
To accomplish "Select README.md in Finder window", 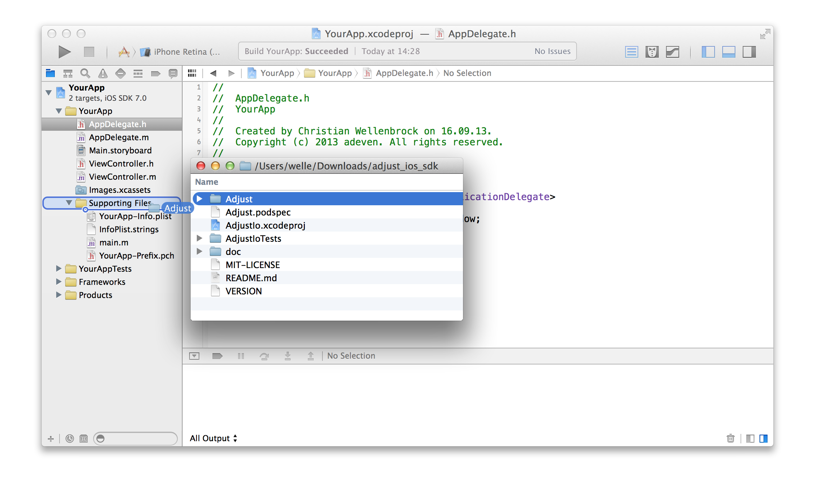I will (327, 278).
